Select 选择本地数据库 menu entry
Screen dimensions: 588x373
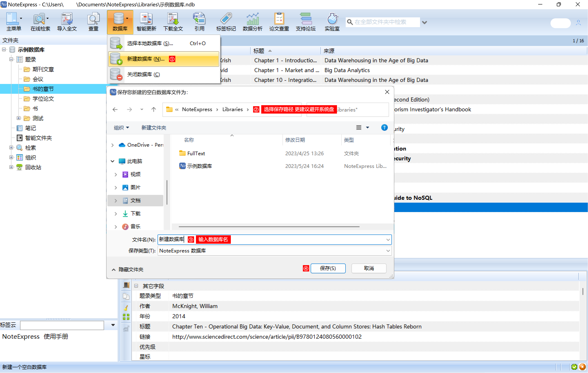pyautogui.click(x=164, y=43)
